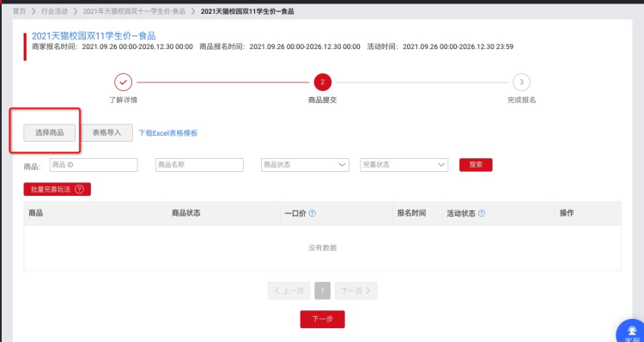Image resolution: width=644 pixels, height=342 pixels.
Task: Download the Excel template via 下载Excel表格模板
Action: 168,133
